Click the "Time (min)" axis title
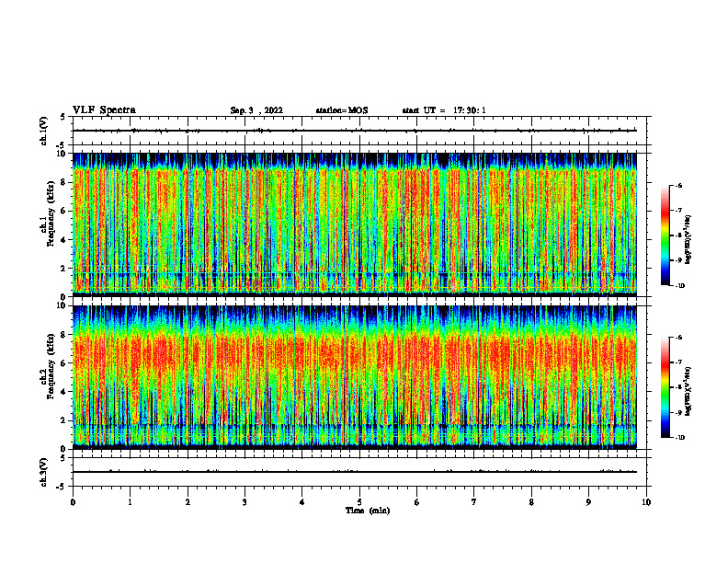The height and width of the screenshot is (563, 728). coord(368,511)
